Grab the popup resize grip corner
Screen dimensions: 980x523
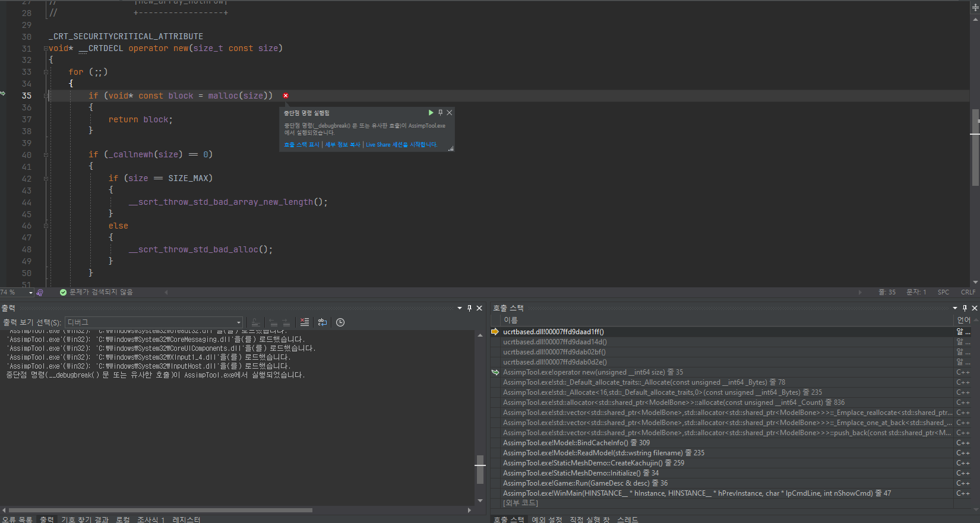[451, 149]
